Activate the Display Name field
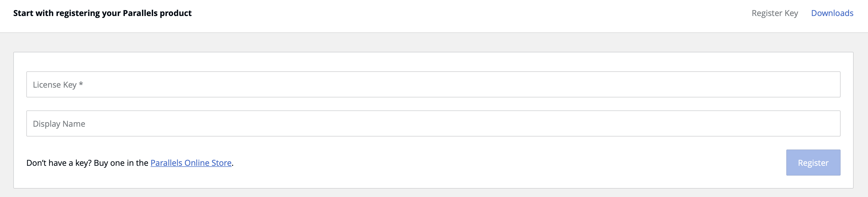The height and width of the screenshot is (197, 868). click(433, 123)
